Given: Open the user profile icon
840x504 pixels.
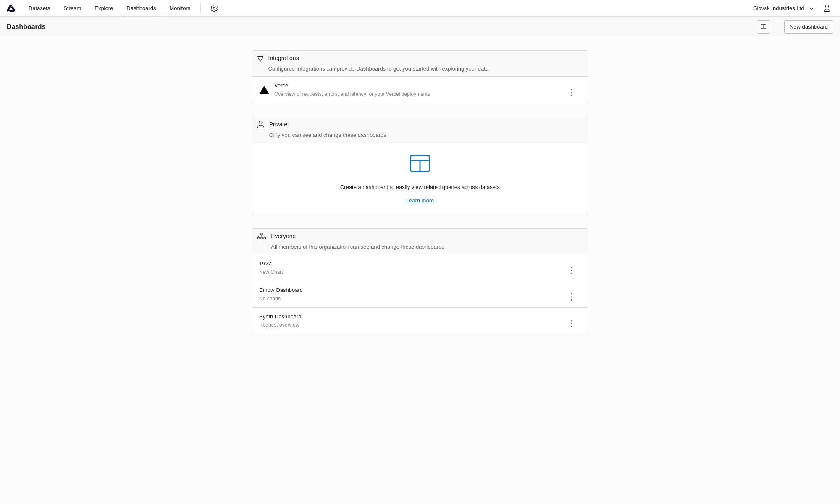Looking at the screenshot, I should [x=827, y=8].
